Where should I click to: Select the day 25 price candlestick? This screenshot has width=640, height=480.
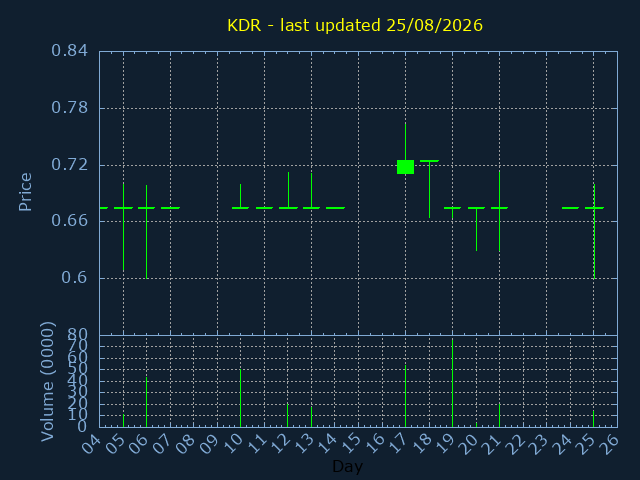[x=594, y=231]
